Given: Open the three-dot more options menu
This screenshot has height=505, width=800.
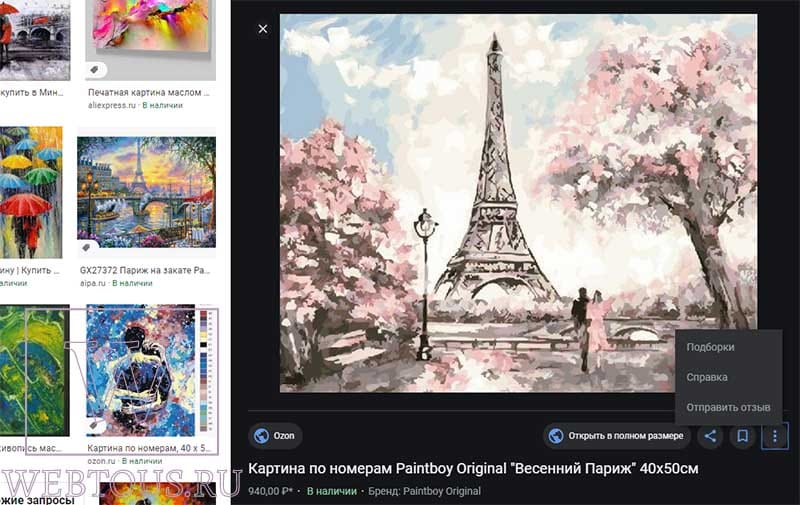Looking at the screenshot, I should coord(774,436).
